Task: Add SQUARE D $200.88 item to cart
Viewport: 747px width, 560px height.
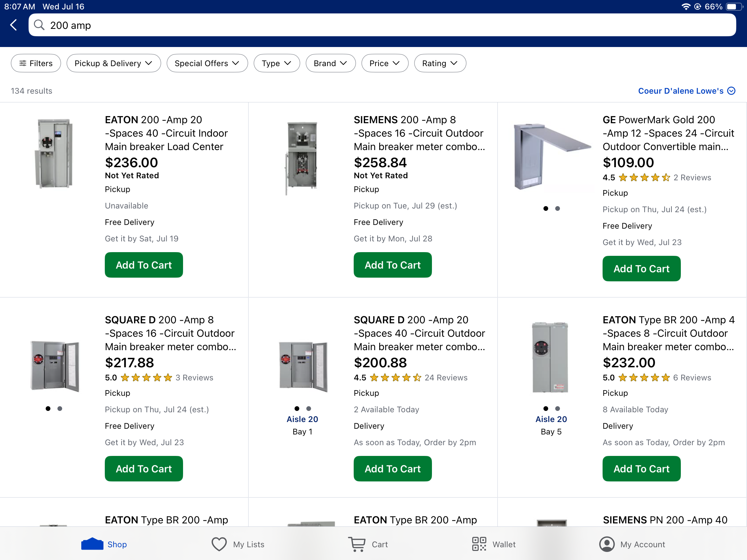Action: (393, 469)
